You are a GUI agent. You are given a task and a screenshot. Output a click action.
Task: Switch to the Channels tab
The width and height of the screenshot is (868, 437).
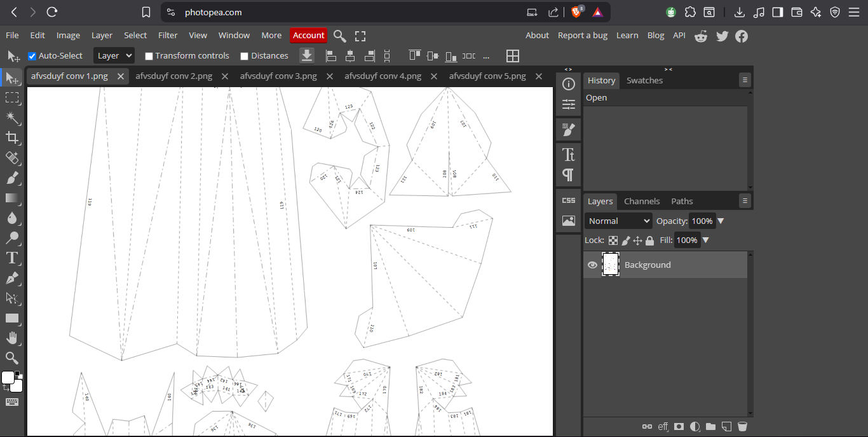642,201
